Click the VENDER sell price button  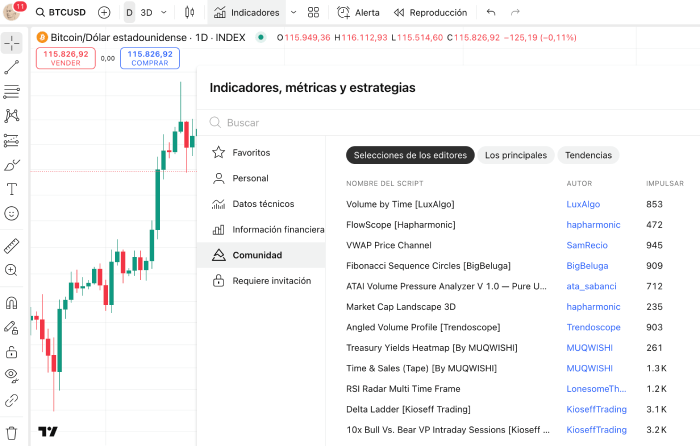(x=66, y=58)
